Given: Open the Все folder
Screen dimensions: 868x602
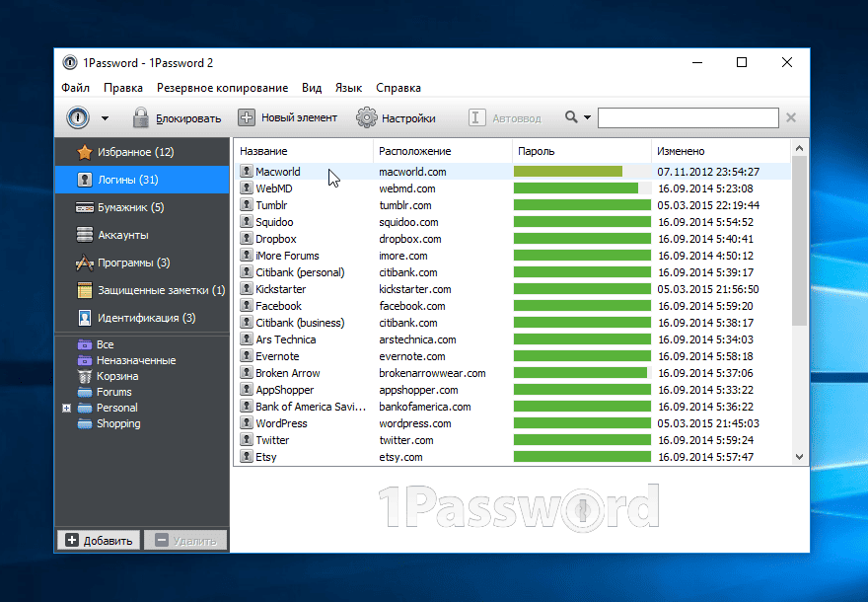Looking at the screenshot, I should [97, 344].
